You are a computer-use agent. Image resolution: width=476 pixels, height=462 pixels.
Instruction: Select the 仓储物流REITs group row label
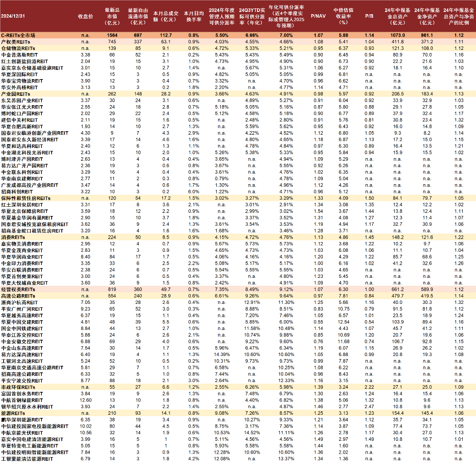coord(18,48)
